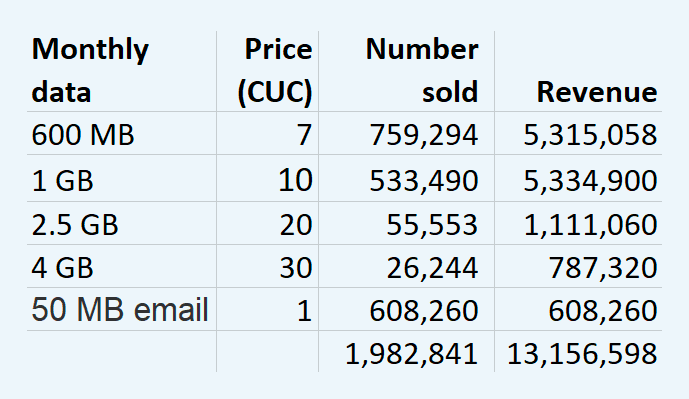Click the 4 GB plan cell

pos(122,266)
